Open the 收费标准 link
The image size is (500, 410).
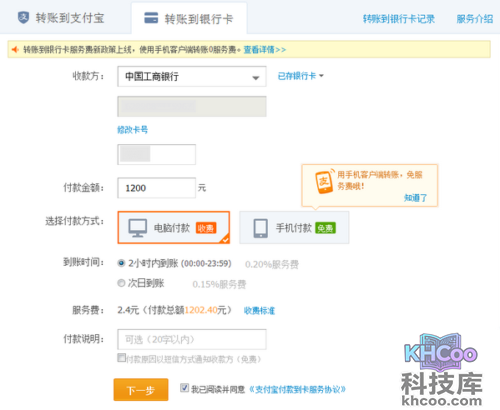click(x=259, y=311)
